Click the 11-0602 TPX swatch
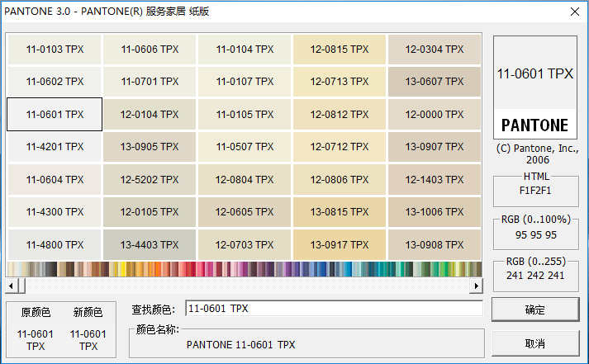This screenshot has width=589, height=364. click(x=55, y=82)
